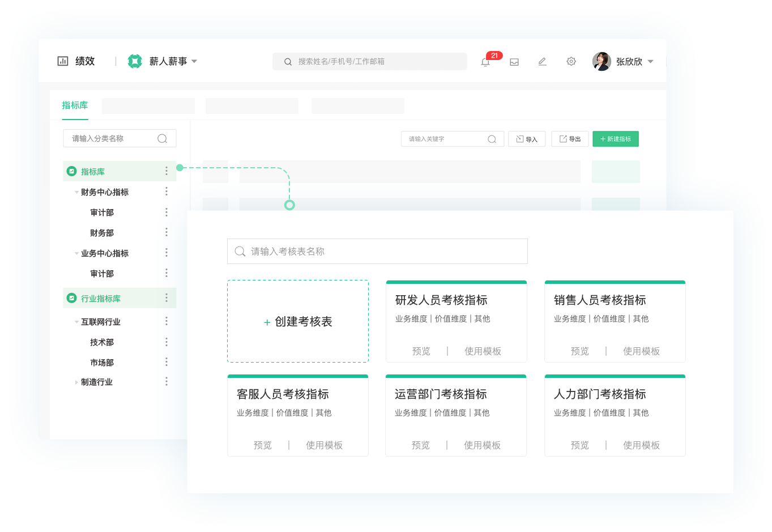The height and width of the screenshot is (532, 772).
Task: Click 使用模板 on 研发人员考核指标 card
Action: tap(483, 351)
